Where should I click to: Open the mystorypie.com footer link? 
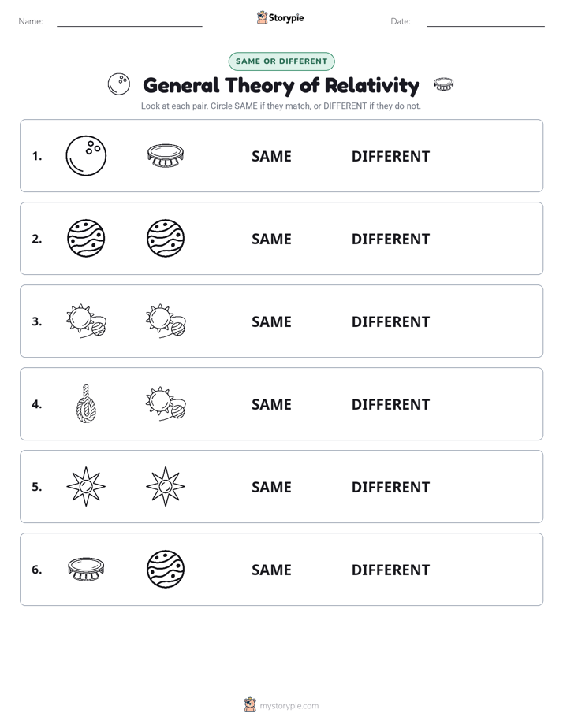(x=281, y=705)
